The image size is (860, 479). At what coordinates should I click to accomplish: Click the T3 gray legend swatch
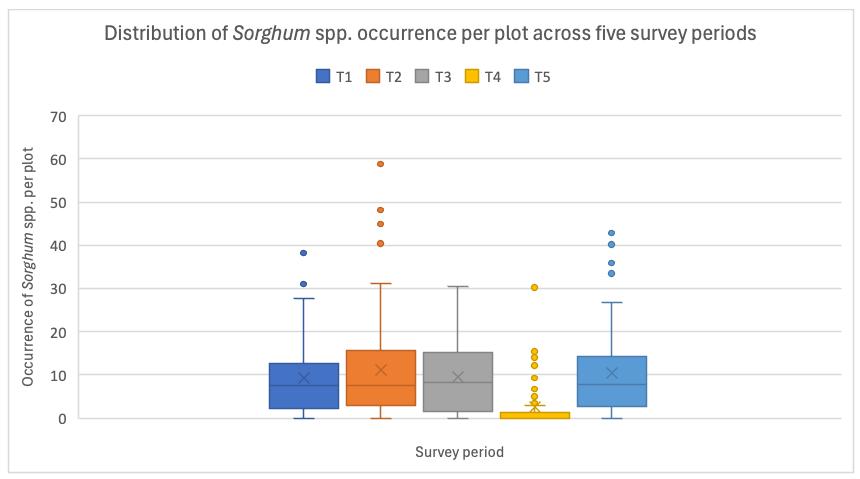click(422, 76)
